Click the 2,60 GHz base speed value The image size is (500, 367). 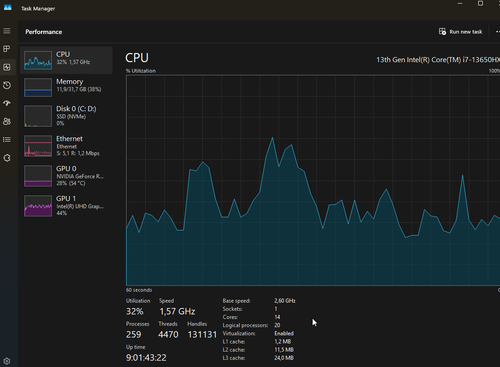coord(285,301)
